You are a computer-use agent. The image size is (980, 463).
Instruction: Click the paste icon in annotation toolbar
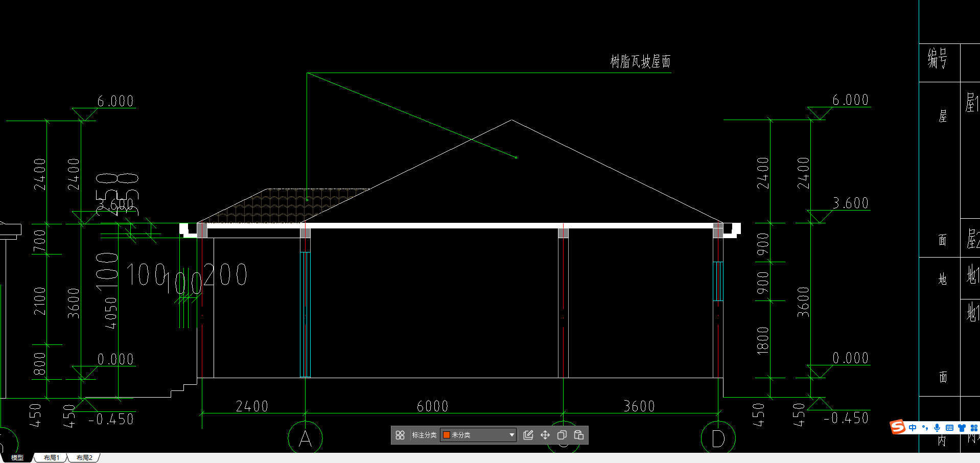click(x=579, y=435)
